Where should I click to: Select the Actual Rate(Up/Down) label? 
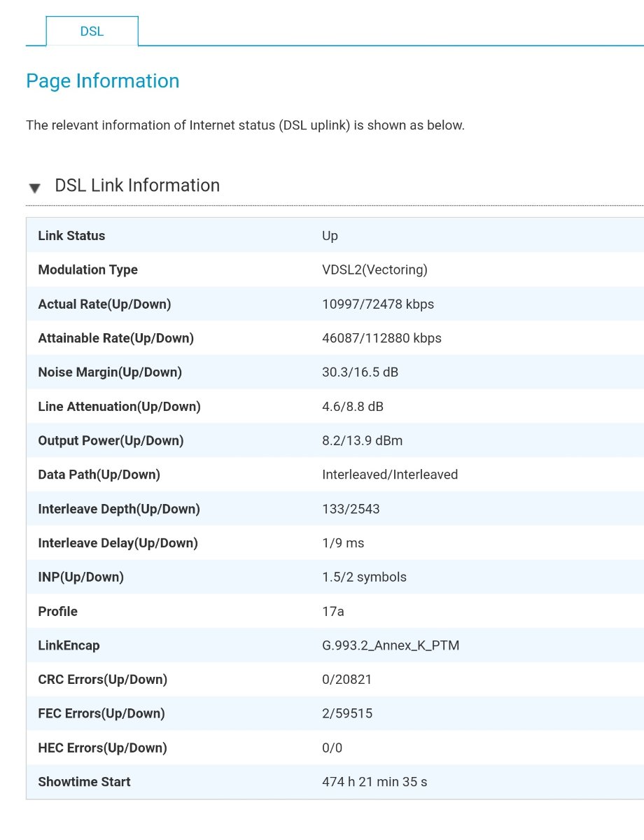[x=104, y=304]
